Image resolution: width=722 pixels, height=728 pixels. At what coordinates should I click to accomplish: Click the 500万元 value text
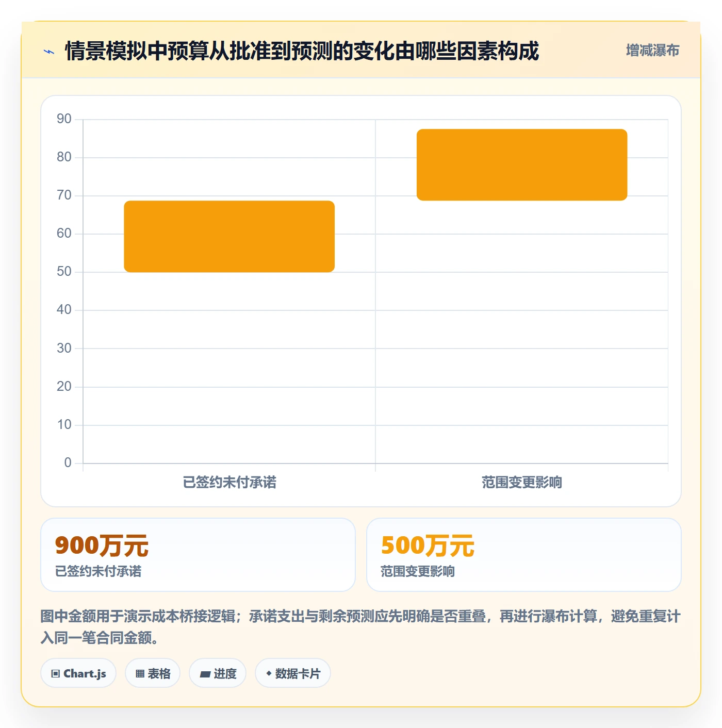[x=428, y=545]
